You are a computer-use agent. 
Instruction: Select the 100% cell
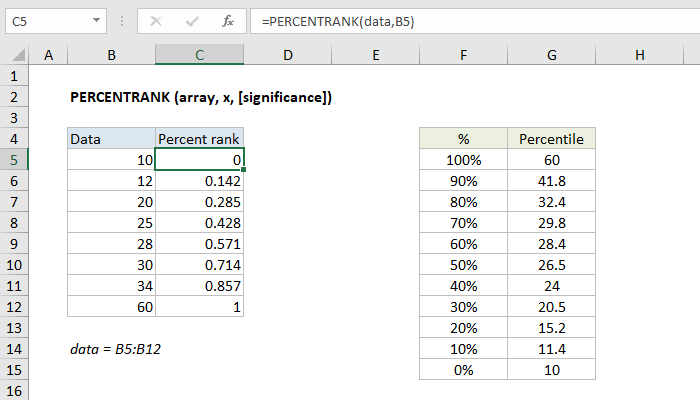(463, 160)
